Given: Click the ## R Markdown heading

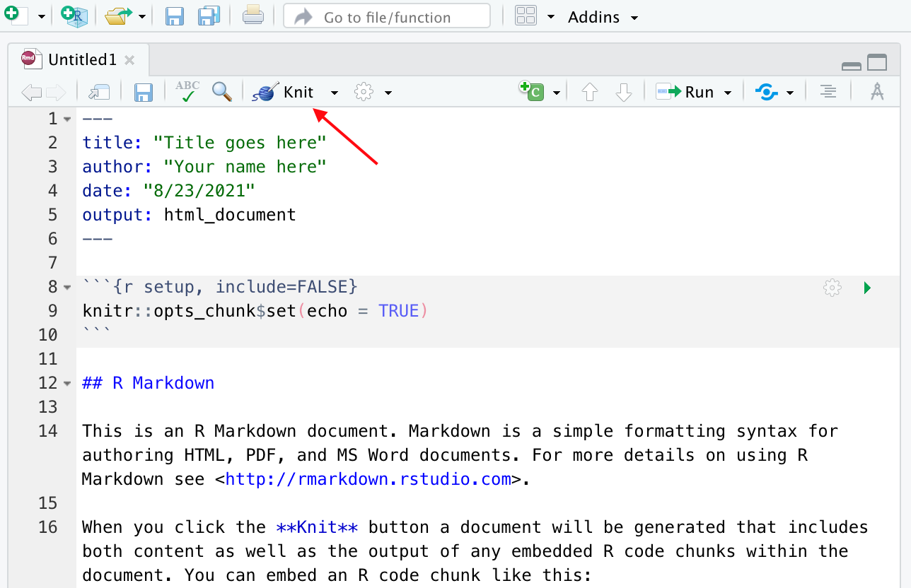Looking at the screenshot, I should coord(149,383).
